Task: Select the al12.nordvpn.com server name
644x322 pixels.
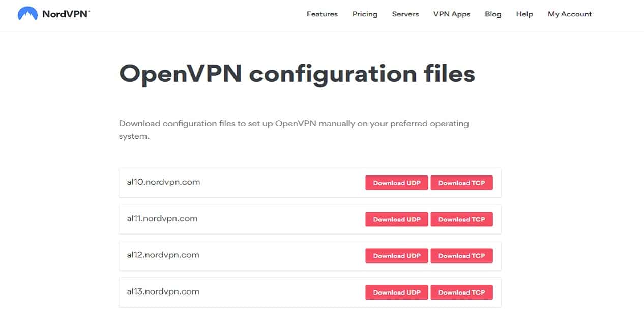Action: coord(163,255)
